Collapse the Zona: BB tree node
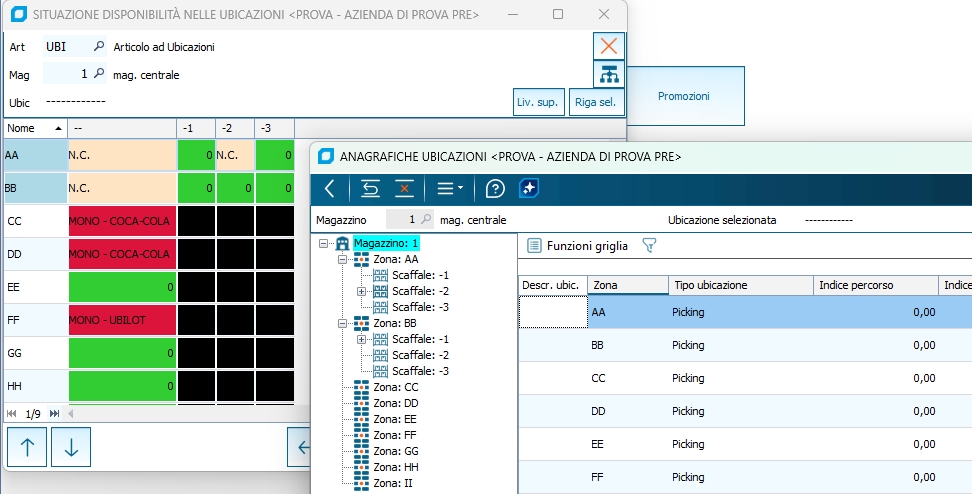972x494 pixels. coord(346,324)
